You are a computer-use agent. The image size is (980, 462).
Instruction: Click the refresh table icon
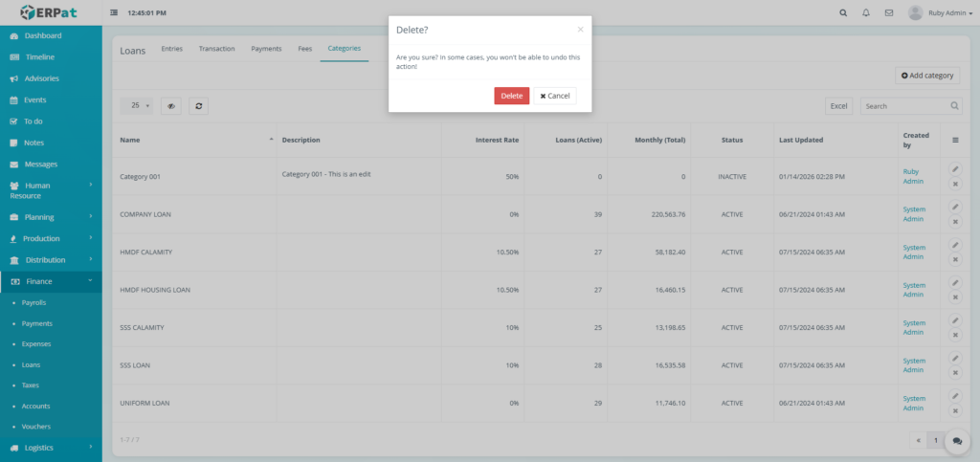coord(198,106)
